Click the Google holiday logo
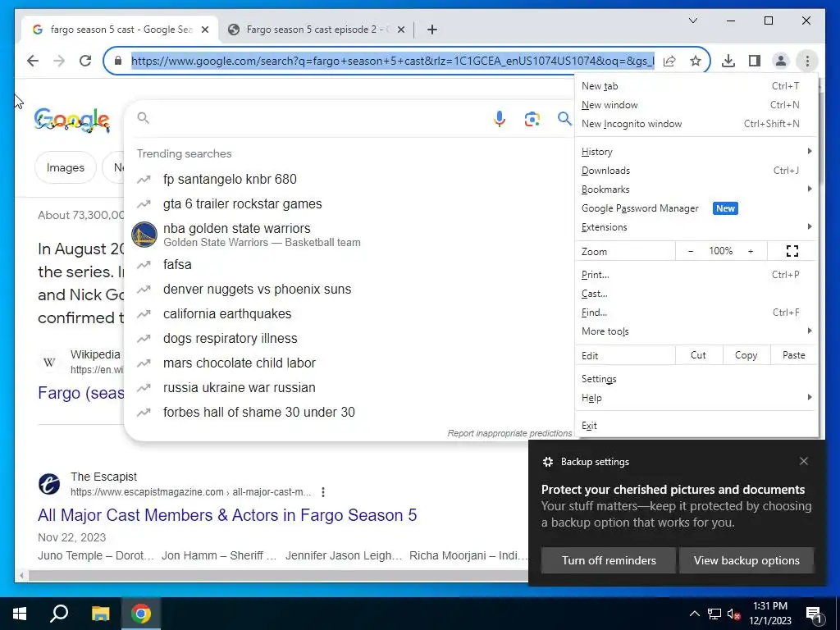The height and width of the screenshot is (630, 840). (x=72, y=120)
